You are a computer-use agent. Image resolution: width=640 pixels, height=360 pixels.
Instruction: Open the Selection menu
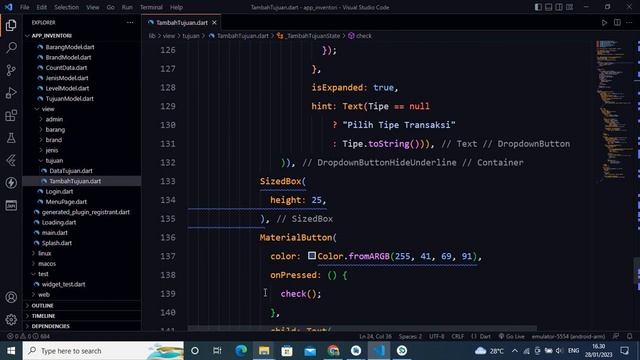click(67, 7)
